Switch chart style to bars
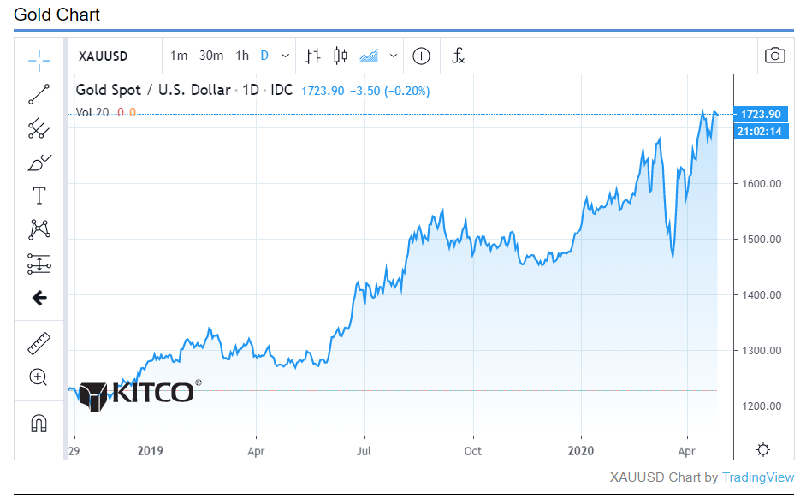The width and height of the screenshot is (812, 504). tap(313, 56)
